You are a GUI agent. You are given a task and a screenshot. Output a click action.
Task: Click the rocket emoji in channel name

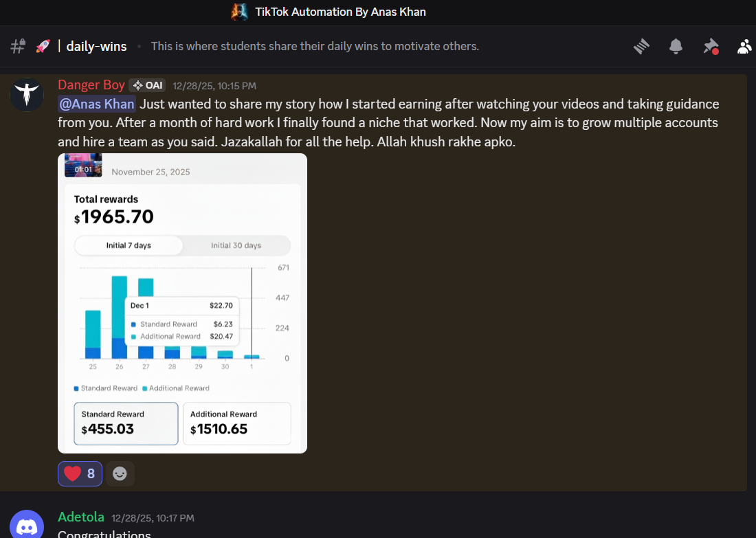coord(43,46)
